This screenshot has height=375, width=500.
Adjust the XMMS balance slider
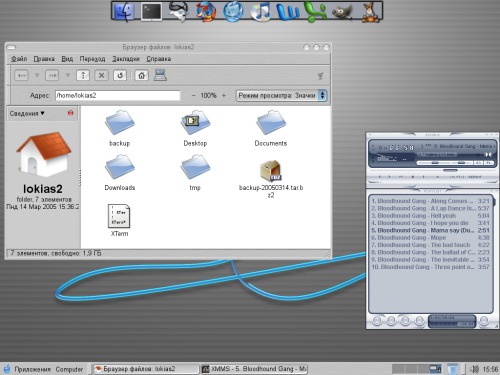461,163
